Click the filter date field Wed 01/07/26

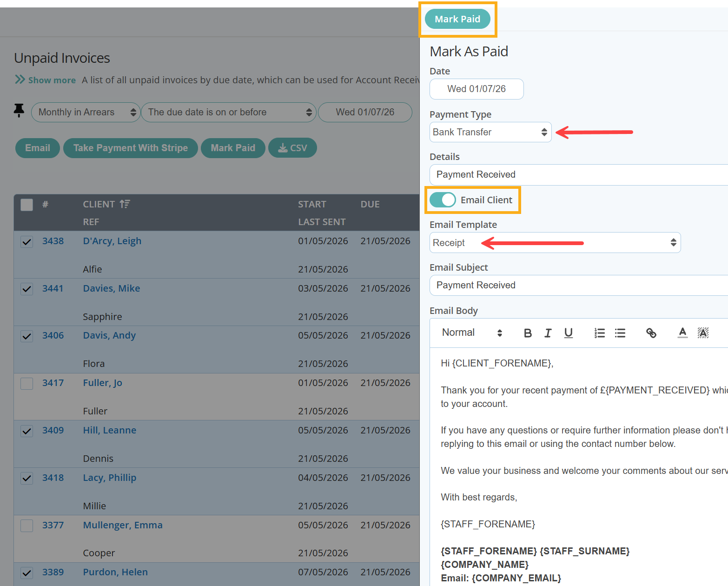(x=365, y=112)
